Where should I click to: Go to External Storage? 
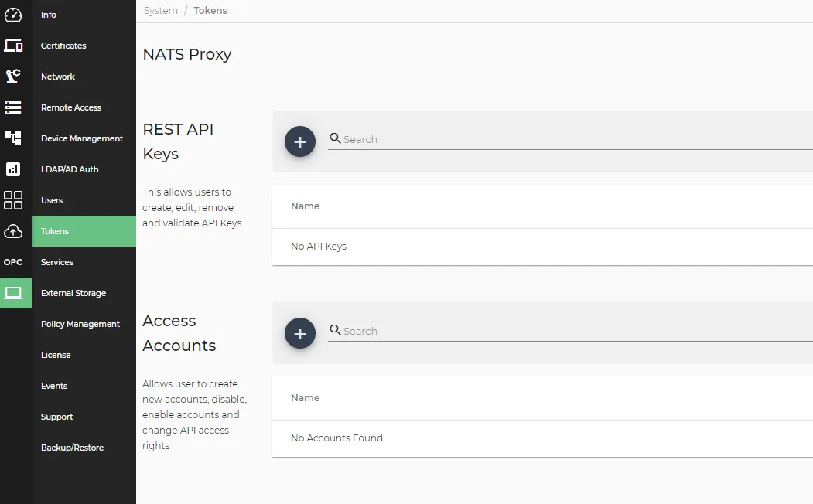coord(84,293)
